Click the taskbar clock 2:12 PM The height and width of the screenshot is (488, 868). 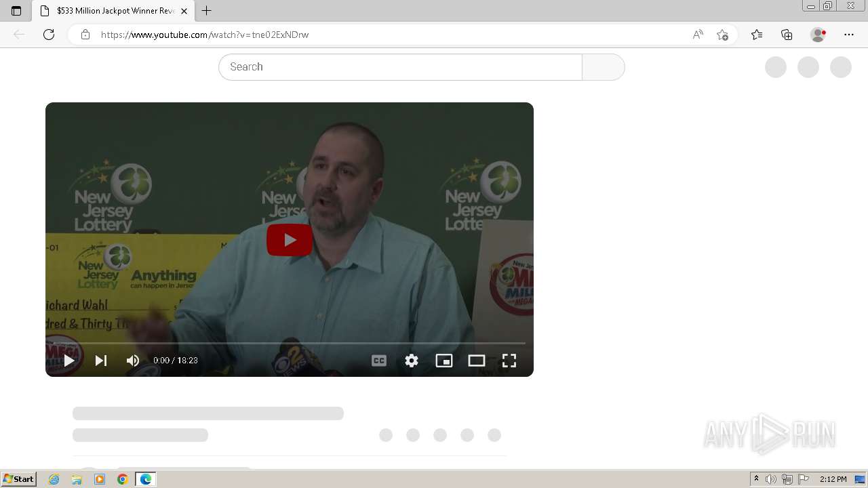(833, 479)
